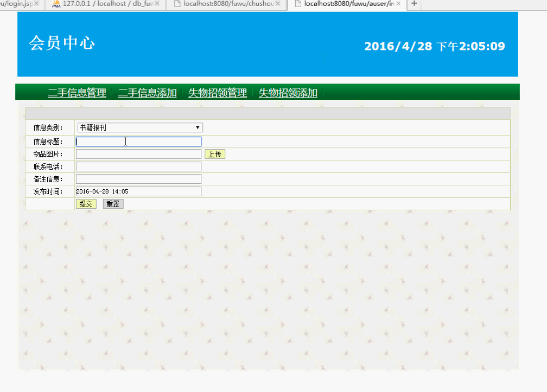Focus the 联系电话 input field
Viewport: 547px width, 392px height.
click(x=138, y=166)
